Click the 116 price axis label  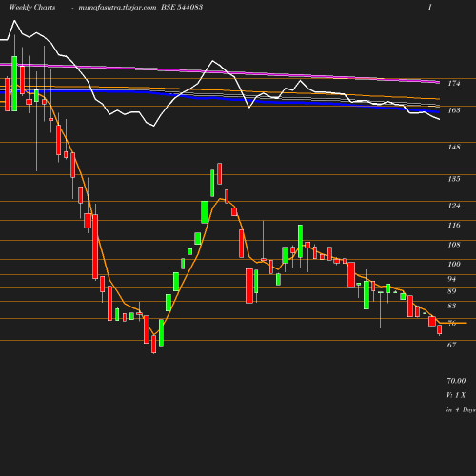coord(454,225)
